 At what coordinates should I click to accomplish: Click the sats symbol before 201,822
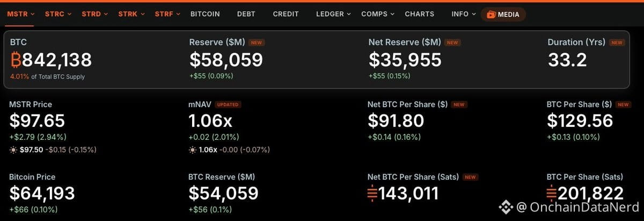pos(552,193)
